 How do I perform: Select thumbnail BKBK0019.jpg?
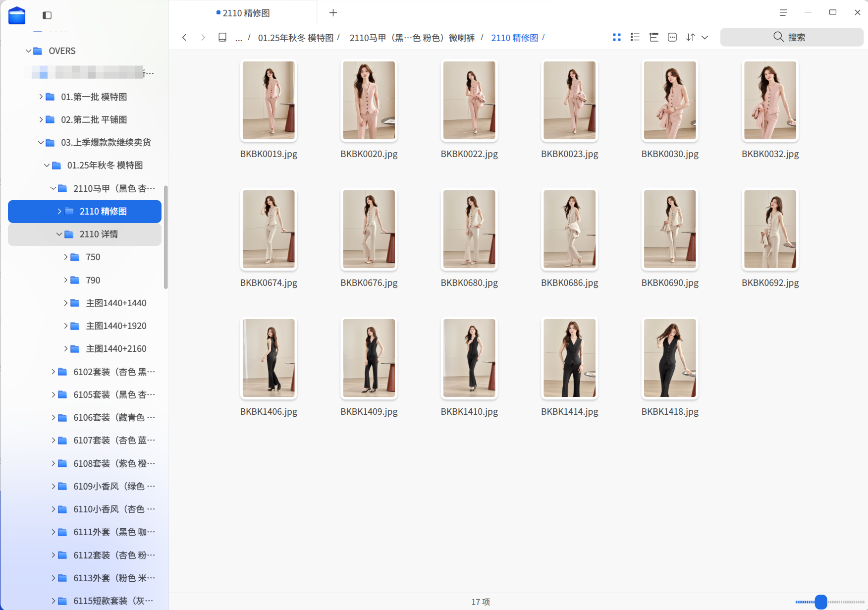point(269,101)
